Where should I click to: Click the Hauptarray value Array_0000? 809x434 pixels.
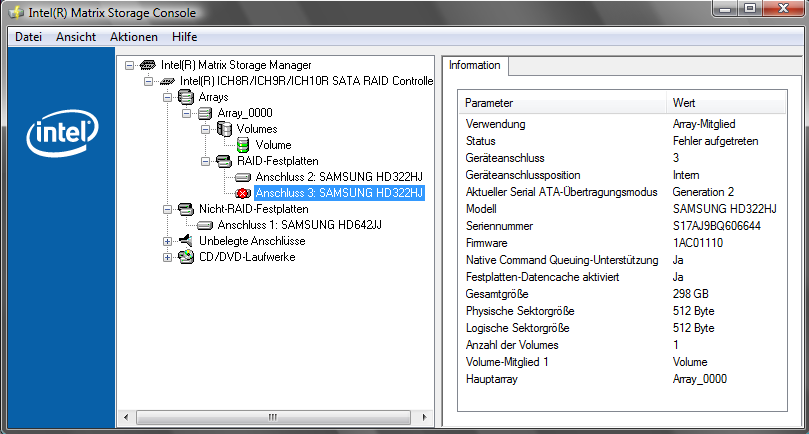tap(700, 379)
